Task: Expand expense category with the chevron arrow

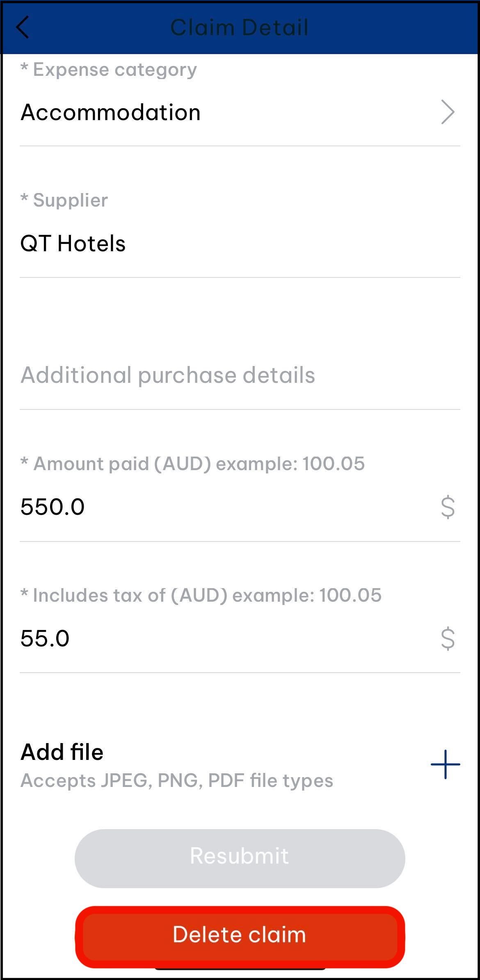Action: coord(448,112)
